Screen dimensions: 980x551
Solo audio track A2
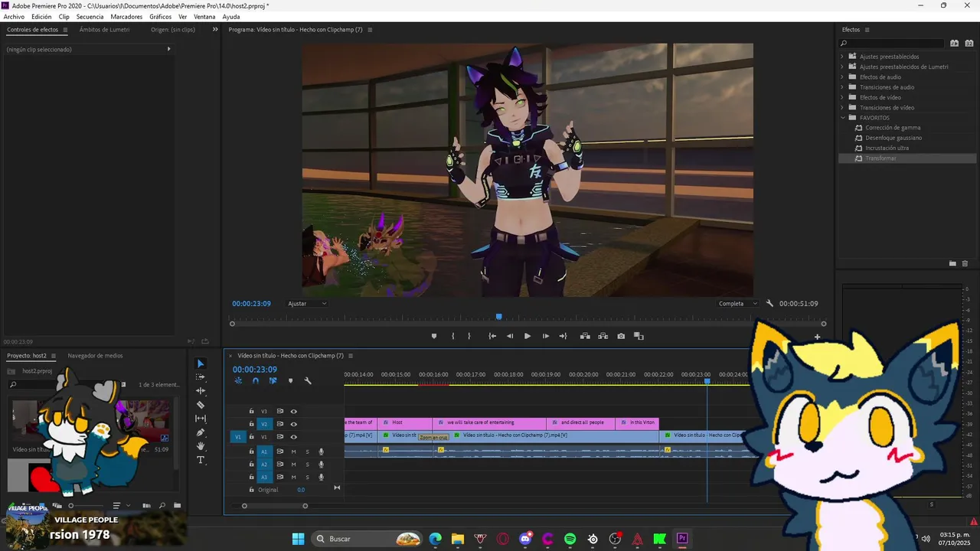click(x=307, y=465)
